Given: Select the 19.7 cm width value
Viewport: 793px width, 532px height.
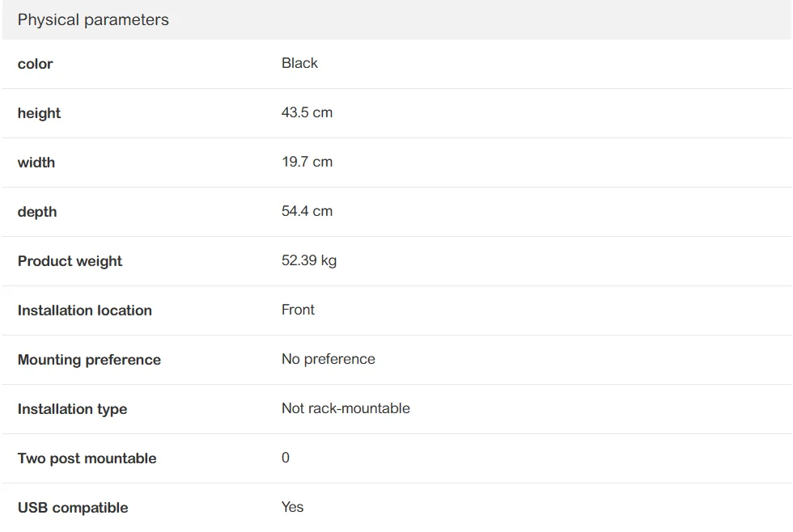Looking at the screenshot, I should [x=307, y=162].
